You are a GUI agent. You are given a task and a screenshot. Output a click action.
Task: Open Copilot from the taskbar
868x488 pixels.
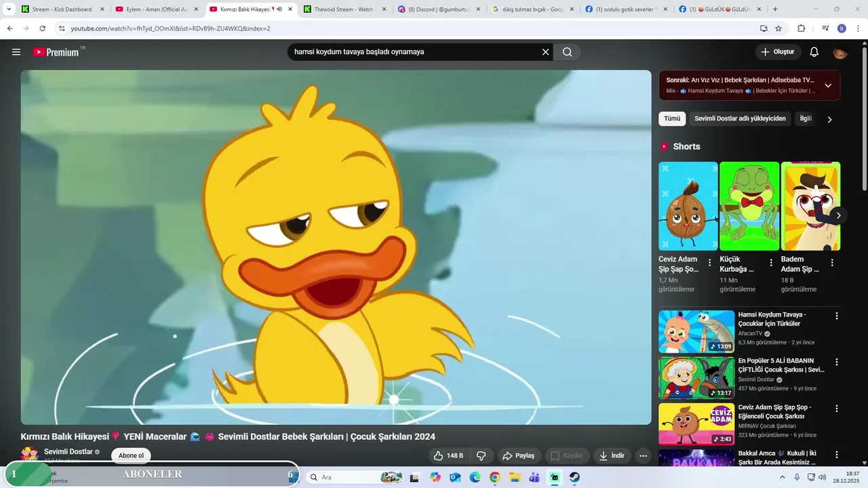point(435,477)
